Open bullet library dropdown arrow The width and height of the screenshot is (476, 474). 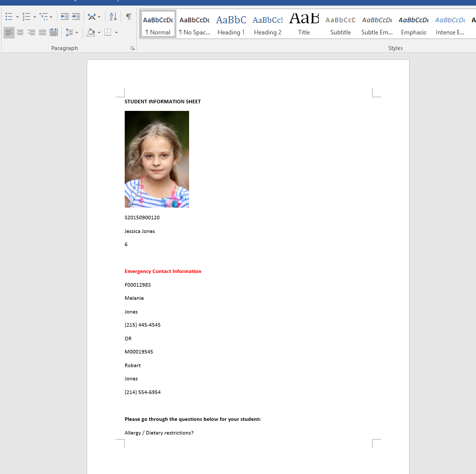17,17
